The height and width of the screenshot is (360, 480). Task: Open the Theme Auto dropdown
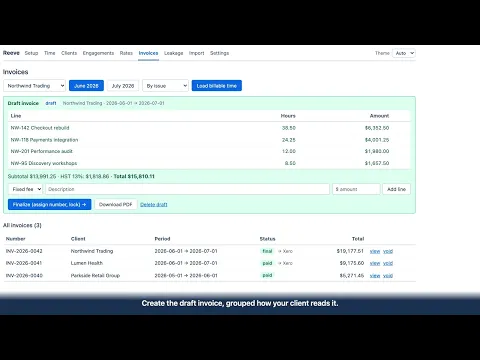[404, 53]
